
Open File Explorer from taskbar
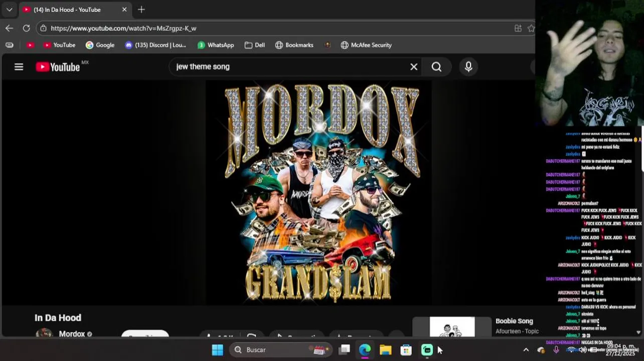click(385, 350)
